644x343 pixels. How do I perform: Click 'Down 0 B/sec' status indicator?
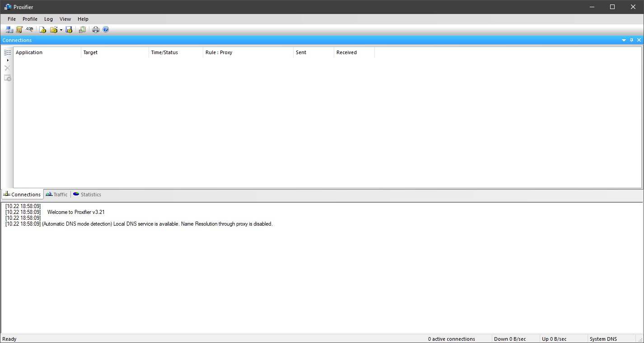tap(510, 339)
